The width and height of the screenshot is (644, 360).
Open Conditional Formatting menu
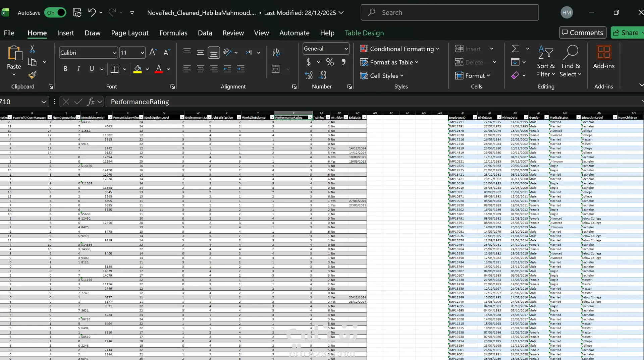(x=399, y=49)
